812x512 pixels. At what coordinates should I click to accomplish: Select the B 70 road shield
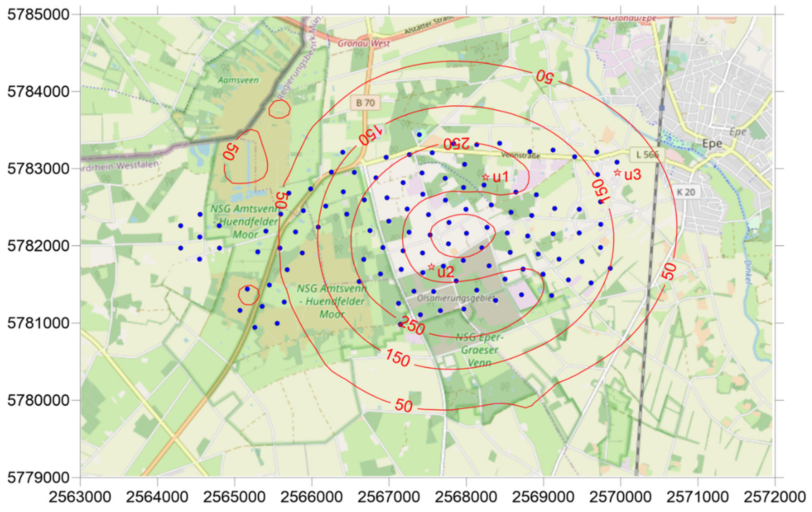[x=365, y=102]
